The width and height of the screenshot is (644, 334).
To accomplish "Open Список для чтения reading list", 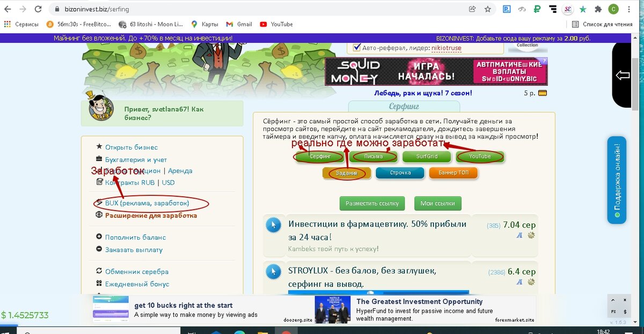I will click(x=602, y=24).
